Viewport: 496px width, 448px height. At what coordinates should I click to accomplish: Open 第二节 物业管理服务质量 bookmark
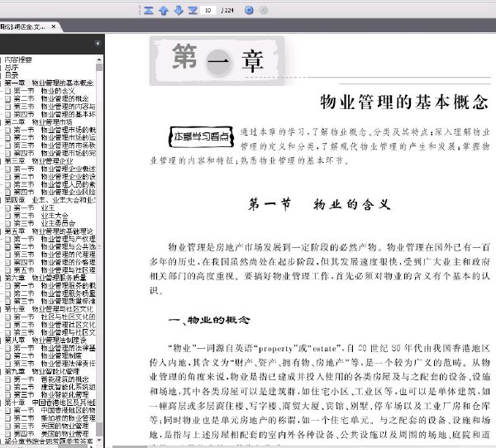(55, 293)
